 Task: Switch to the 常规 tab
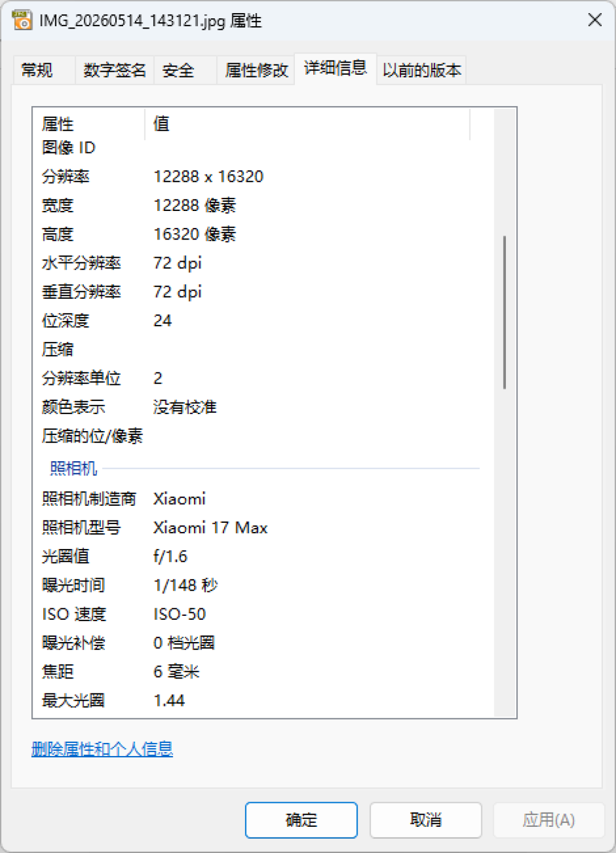coord(44,70)
